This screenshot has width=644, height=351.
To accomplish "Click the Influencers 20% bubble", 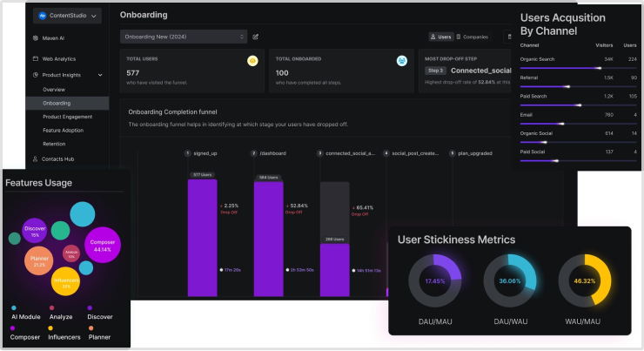I will 66,281.
